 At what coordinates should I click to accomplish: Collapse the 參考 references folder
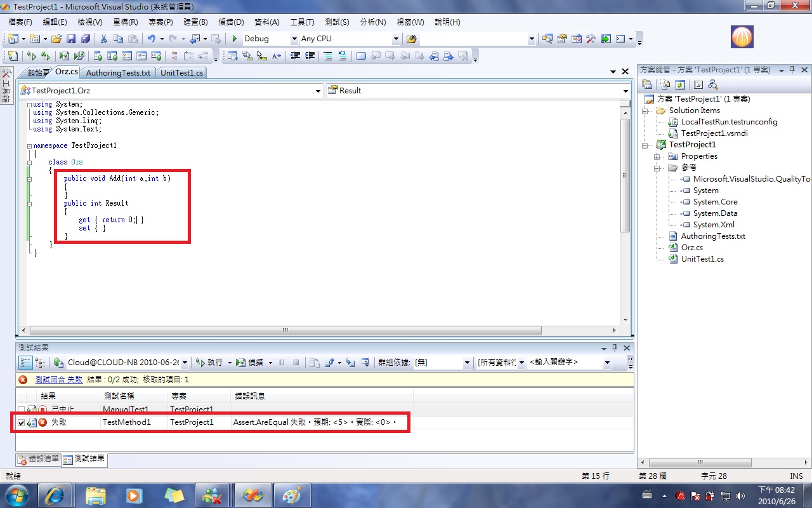click(x=658, y=168)
